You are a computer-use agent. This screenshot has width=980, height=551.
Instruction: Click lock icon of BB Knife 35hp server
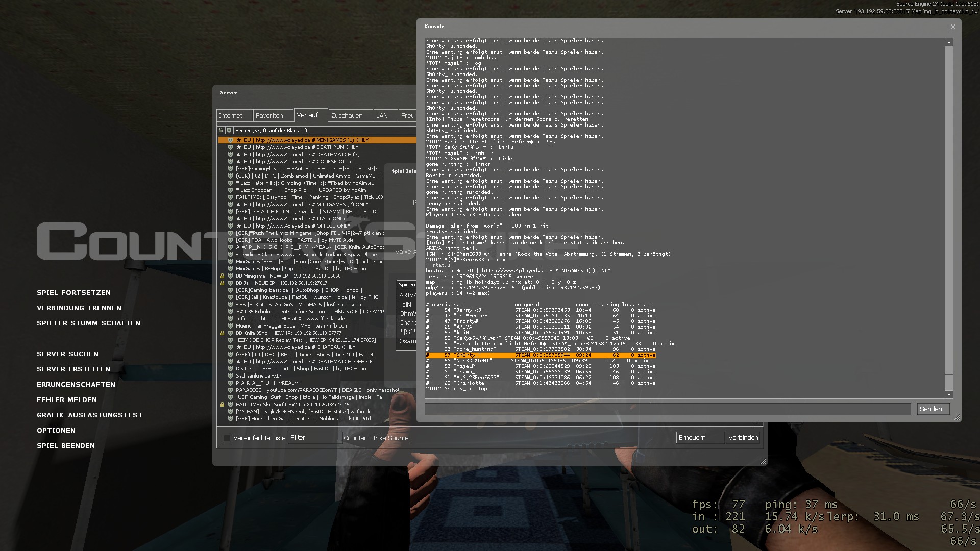[222, 333]
